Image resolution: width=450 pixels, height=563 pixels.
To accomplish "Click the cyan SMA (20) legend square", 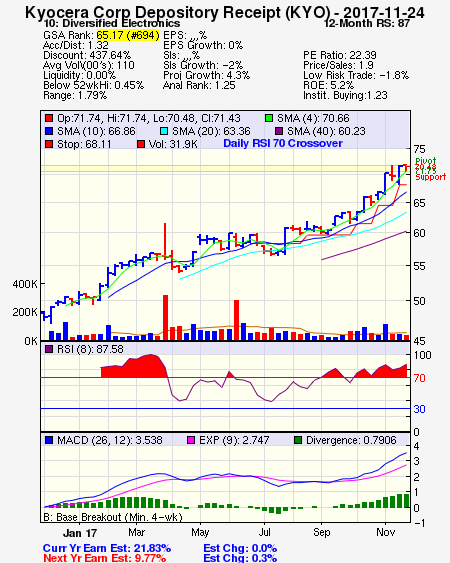I will (164, 131).
